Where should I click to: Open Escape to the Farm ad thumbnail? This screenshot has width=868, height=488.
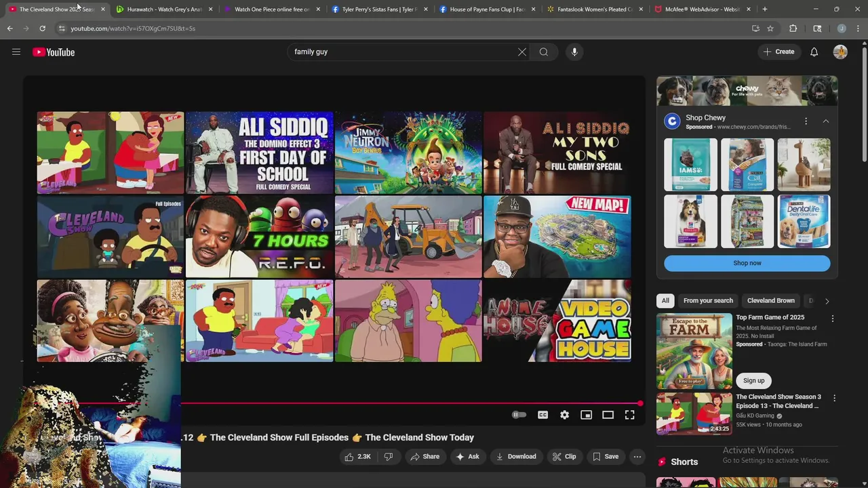[694, 350]
